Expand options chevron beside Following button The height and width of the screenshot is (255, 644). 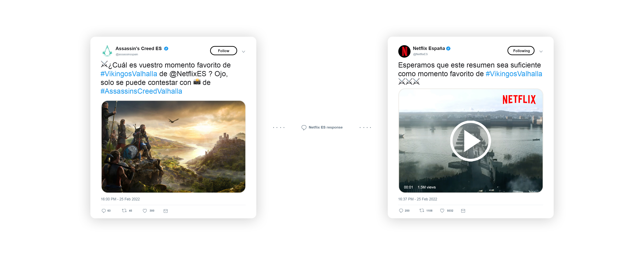[541, 51]
